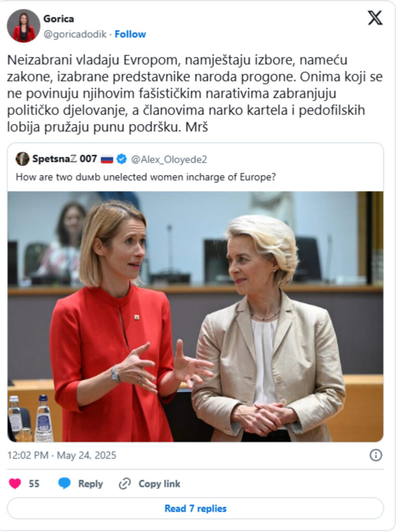This screenshot has width=396, height=532.
Task: Open the @goricadodik handle link
Action: tap(75, 34)
